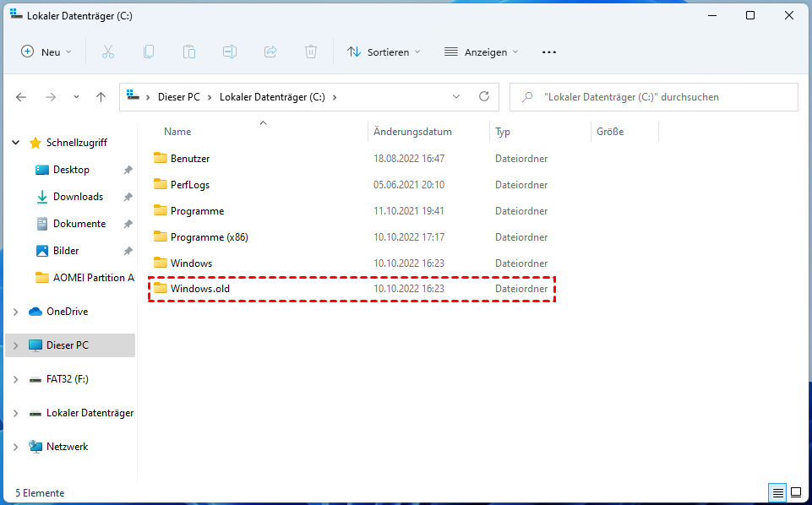Image resolution: width=812 pixels, height=505 pixels.
Task: Click the Share icon in toolbar
Action: pyautogui.click(x=270, y=52)
